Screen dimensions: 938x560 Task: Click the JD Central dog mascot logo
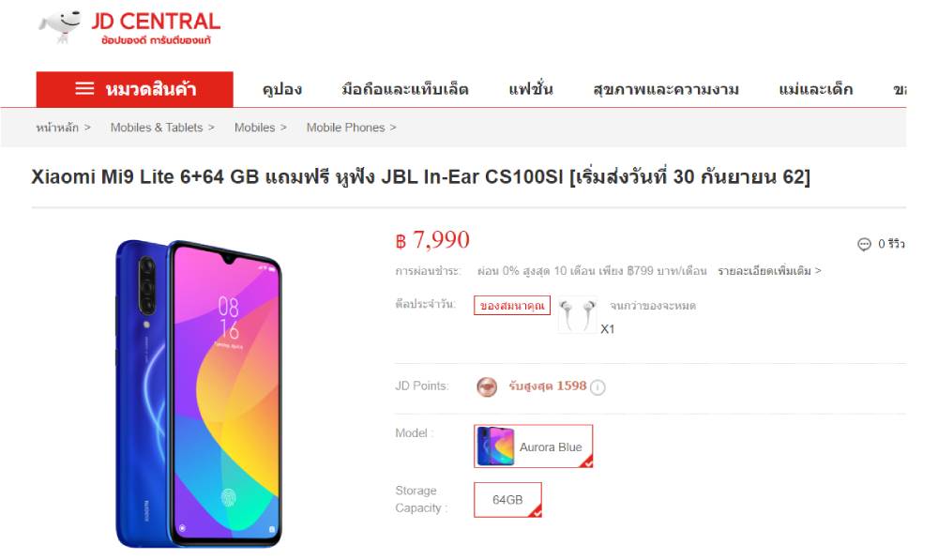tap(60, 25)
